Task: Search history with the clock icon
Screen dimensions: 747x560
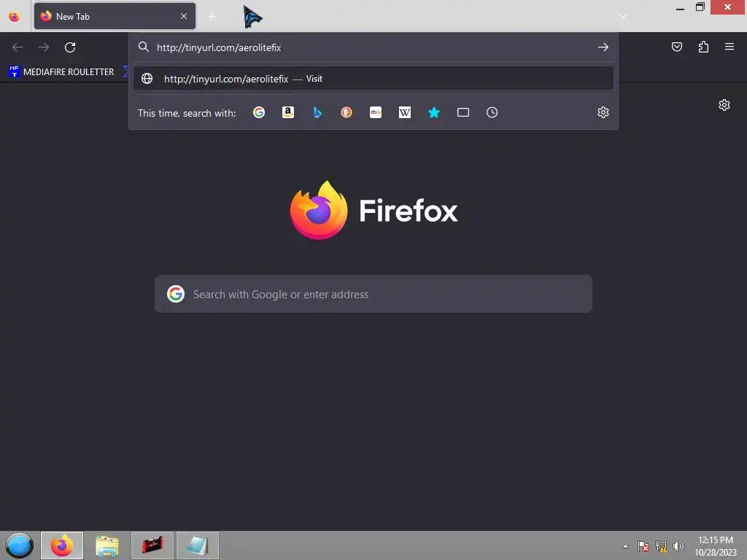Action: pos(492,112)
